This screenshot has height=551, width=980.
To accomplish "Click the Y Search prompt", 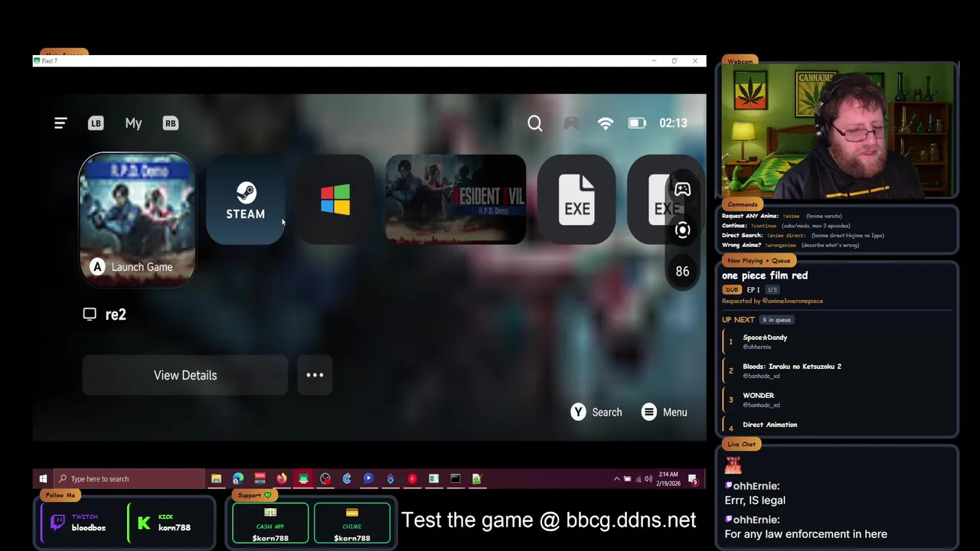I will click(x=596, y=412).
